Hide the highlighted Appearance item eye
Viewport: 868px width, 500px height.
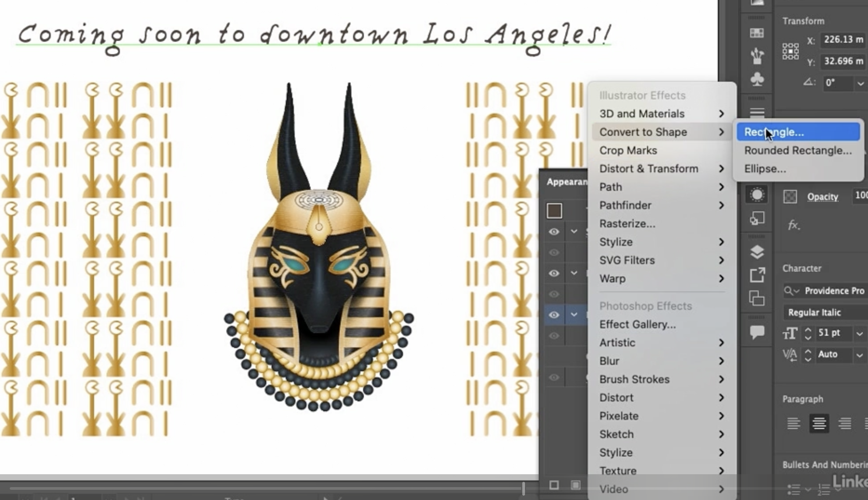coord(554,315)
